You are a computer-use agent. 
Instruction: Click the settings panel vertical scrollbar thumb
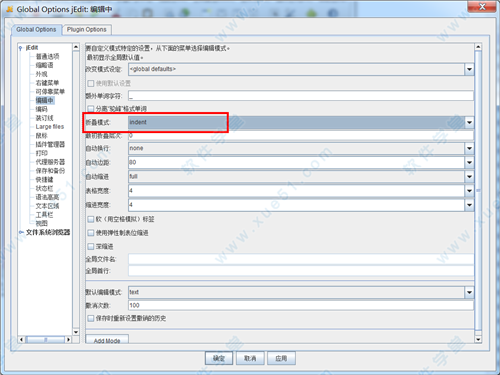coord(478,191)
